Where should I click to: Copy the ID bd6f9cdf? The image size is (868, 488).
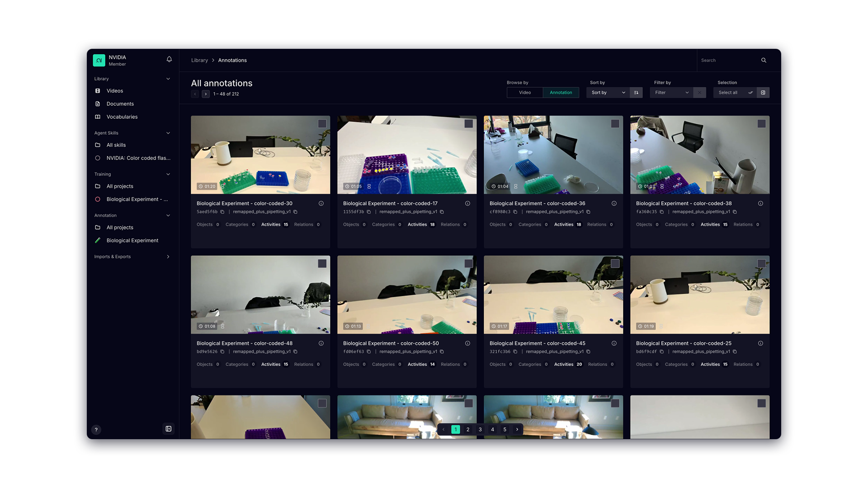[662, 352]
